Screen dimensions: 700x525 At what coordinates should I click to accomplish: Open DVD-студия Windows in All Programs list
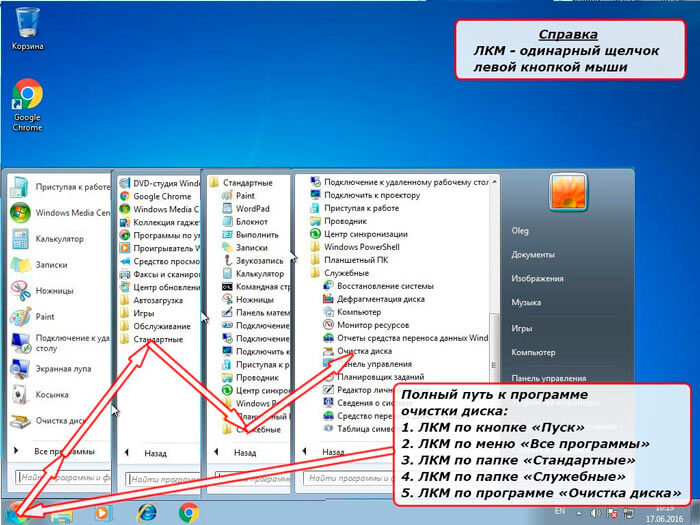pyautogui.click(x=160, y=183)
